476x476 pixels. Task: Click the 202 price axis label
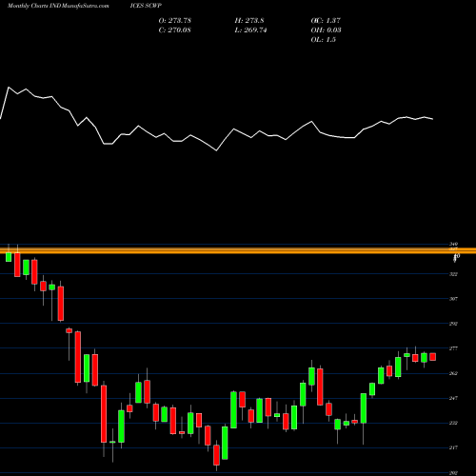pyautogui.click(x=453, y=472)
